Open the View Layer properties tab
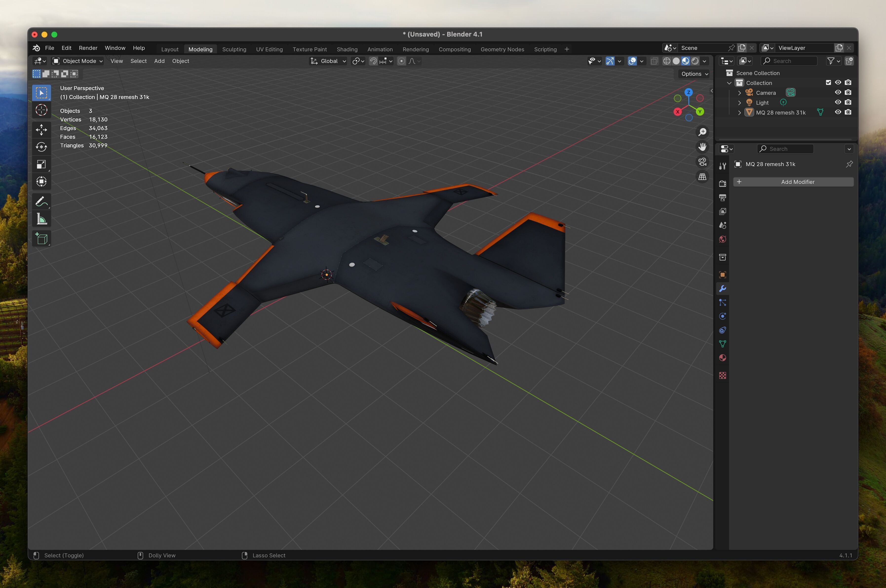 click(x=723, y=212)
